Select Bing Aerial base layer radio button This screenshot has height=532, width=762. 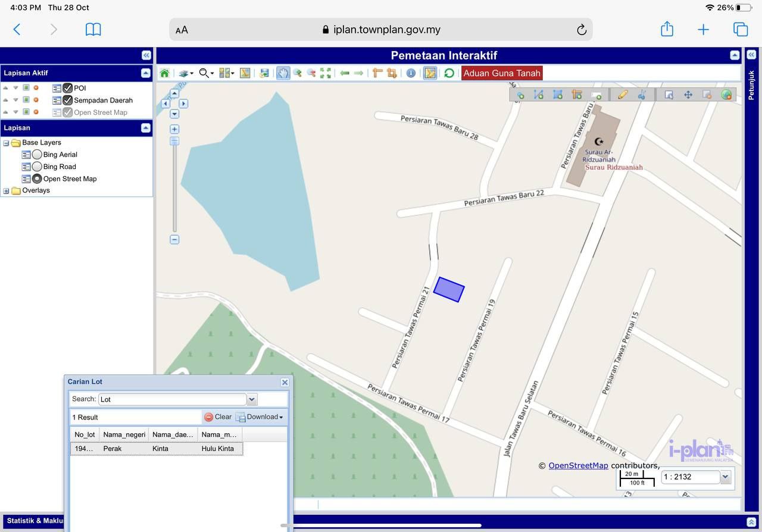37,155
